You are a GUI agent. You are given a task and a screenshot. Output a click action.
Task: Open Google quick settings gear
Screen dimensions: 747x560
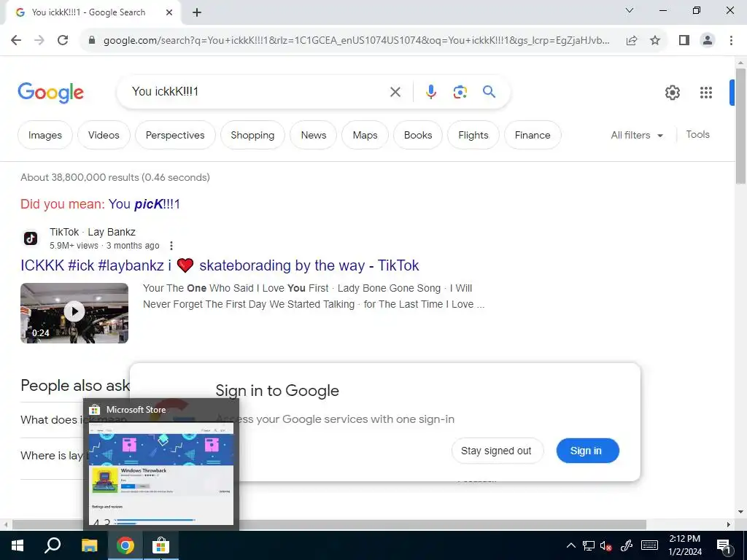pyautogui.click(x=672, y=93)
